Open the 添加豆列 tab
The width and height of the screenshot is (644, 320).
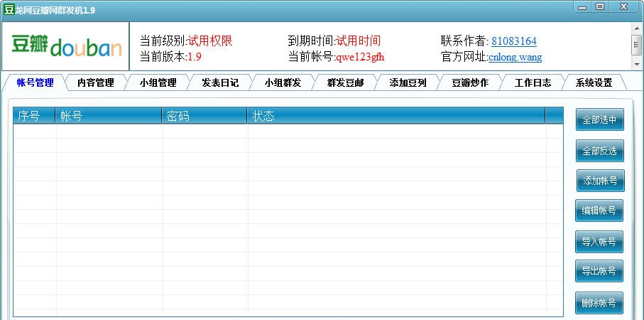[408, 82]
